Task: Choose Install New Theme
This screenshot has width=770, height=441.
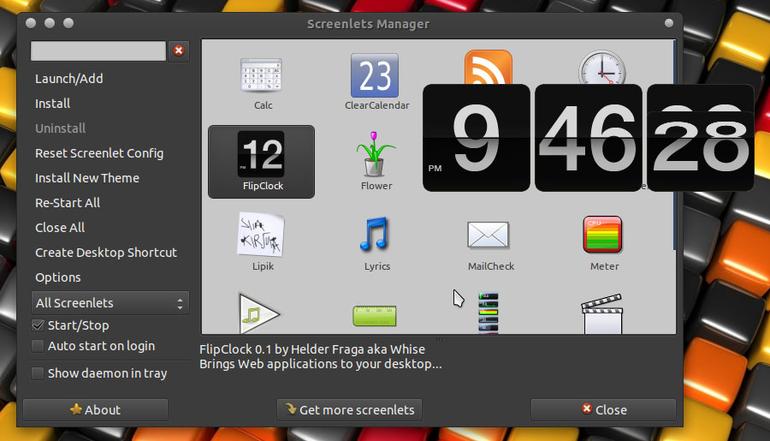Action: (87, 178)
